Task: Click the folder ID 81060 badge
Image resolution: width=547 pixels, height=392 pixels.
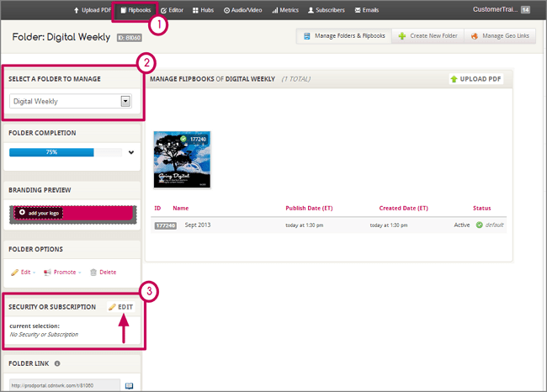Action: [129, 38]
